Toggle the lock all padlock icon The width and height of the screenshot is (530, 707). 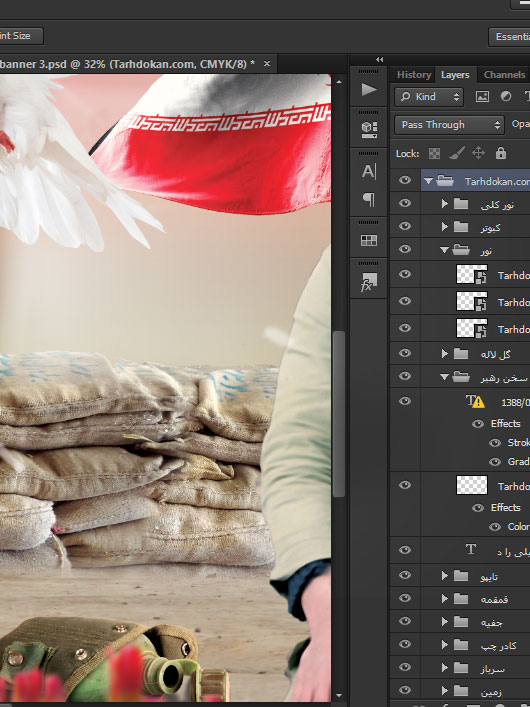pos(501,153)
